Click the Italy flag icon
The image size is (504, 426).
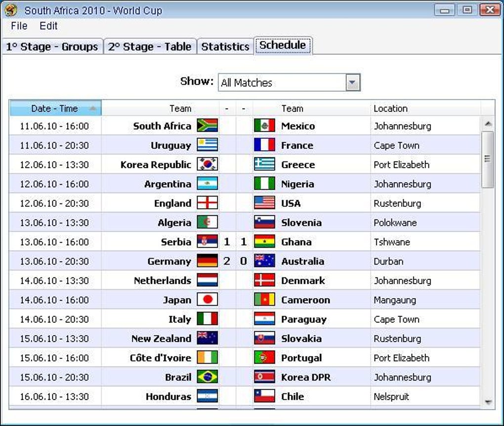coord(207,319)
